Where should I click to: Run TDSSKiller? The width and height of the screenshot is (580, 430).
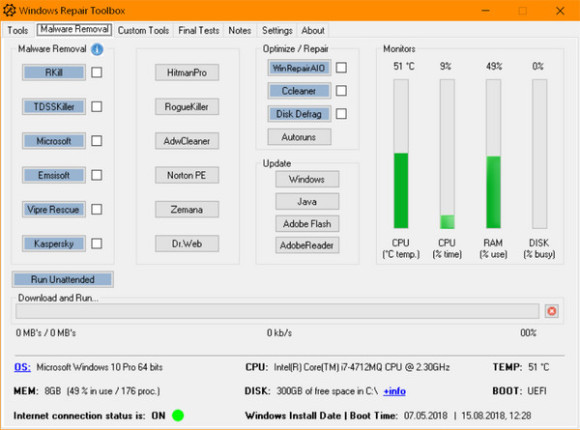[54, 107]
